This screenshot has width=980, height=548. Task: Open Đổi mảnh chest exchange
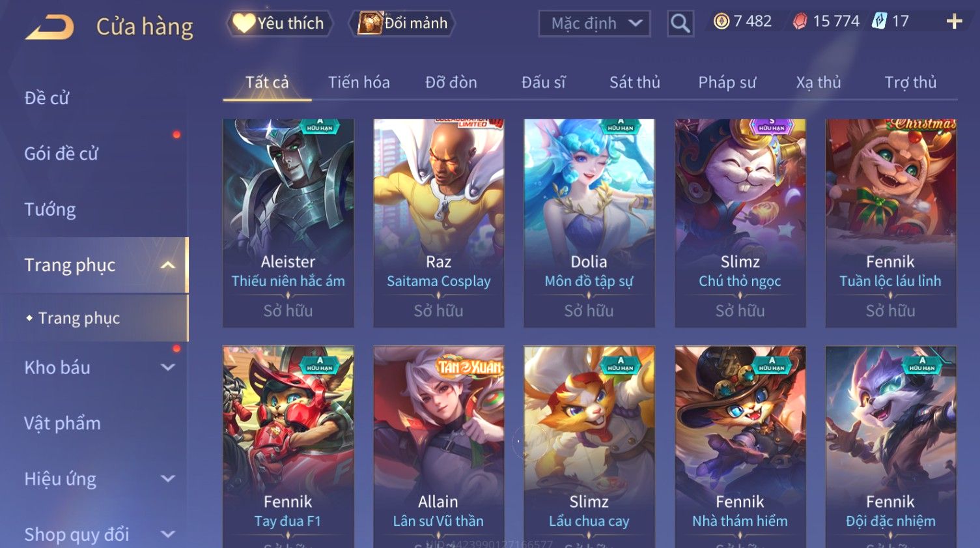click(402, 23)
